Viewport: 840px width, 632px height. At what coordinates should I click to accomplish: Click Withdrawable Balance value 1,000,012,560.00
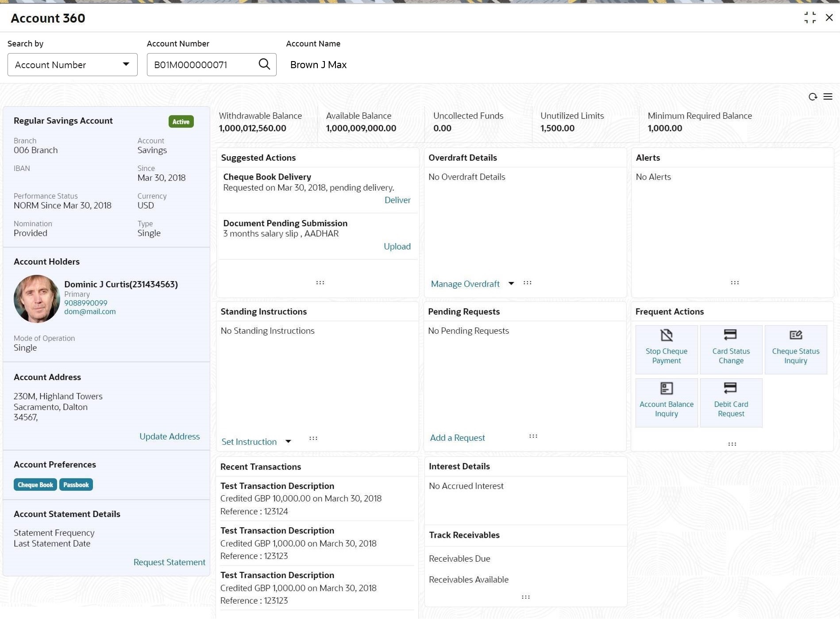252,128
